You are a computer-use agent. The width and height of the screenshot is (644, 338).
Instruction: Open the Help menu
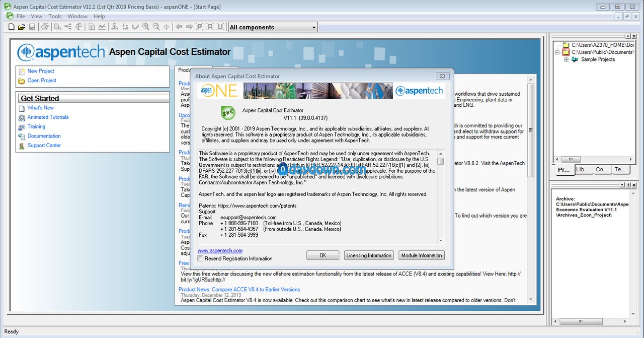99,17
